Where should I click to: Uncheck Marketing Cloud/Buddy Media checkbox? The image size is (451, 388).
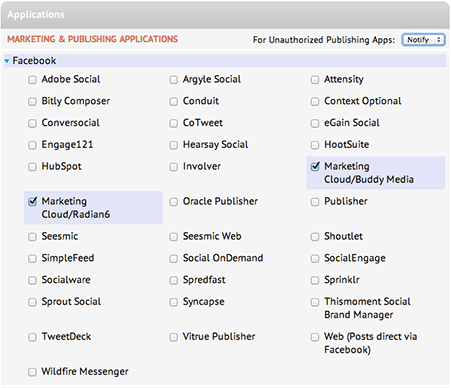tap(315, 166)
